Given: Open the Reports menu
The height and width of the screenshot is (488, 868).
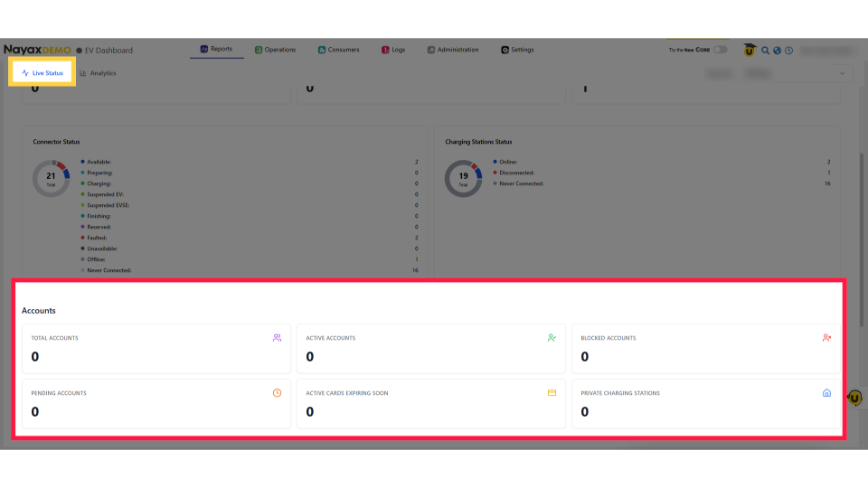Looking at the screenshot, I should pos(216,50).
